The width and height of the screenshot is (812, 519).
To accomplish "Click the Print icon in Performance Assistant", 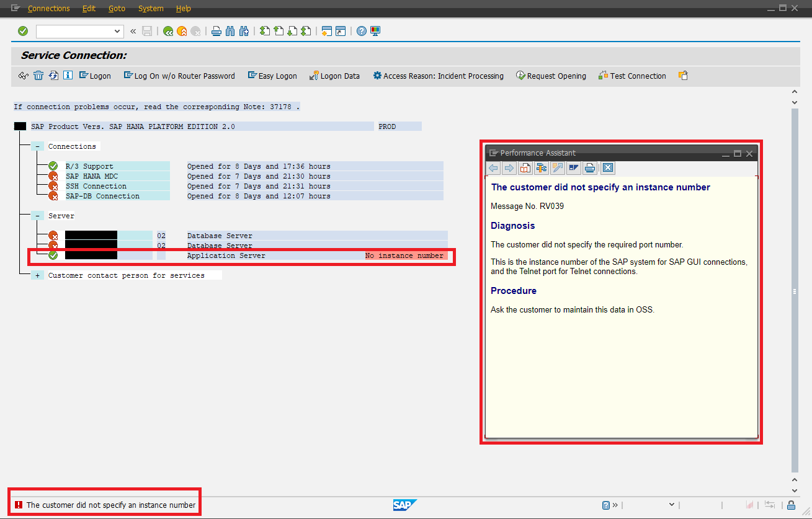I will coord(590,168).
